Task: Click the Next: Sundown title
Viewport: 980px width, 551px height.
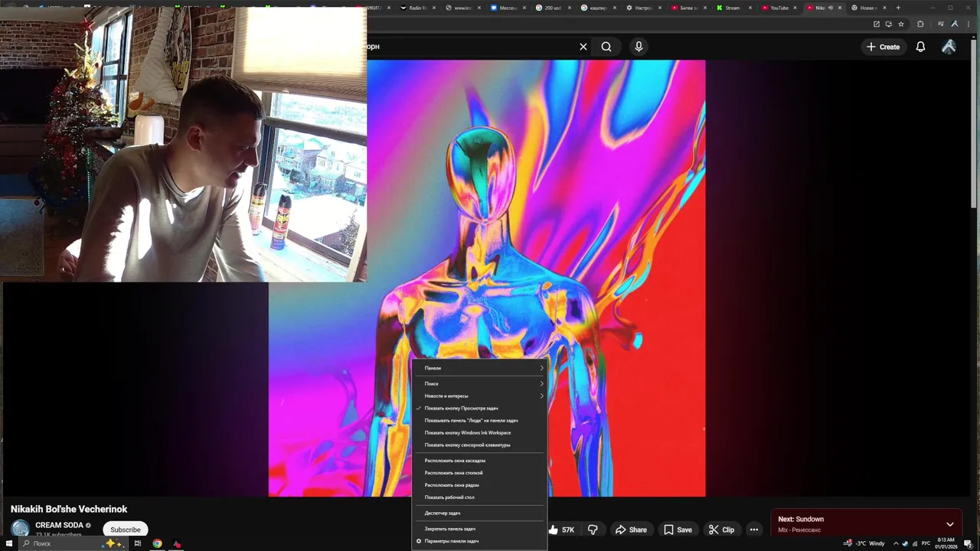Action: click(801, 519)
